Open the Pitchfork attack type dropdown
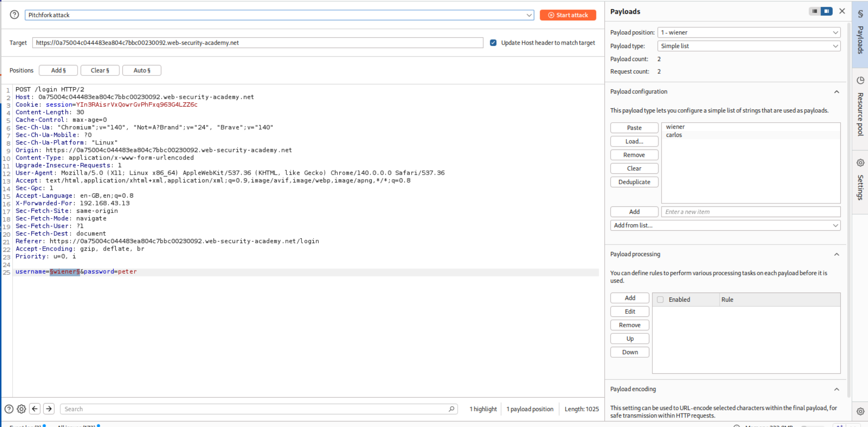 click(529, 15)
